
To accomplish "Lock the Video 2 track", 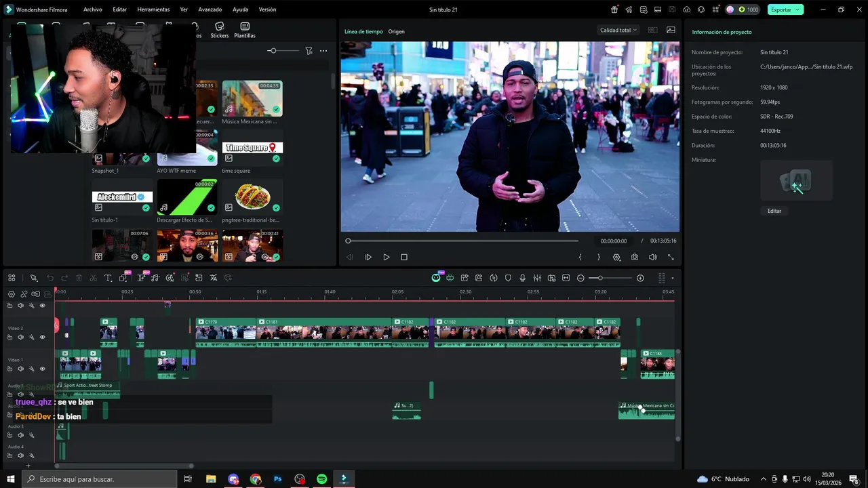I will tap(10, 337).
